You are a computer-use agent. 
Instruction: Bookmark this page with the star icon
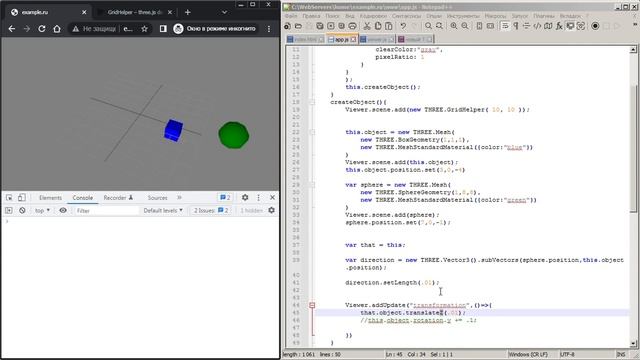(144, 29)
